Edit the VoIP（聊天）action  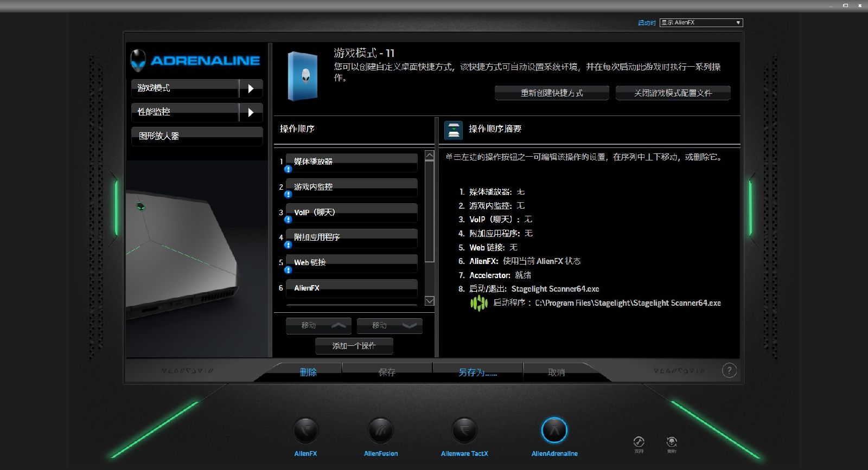click(352, 213)
